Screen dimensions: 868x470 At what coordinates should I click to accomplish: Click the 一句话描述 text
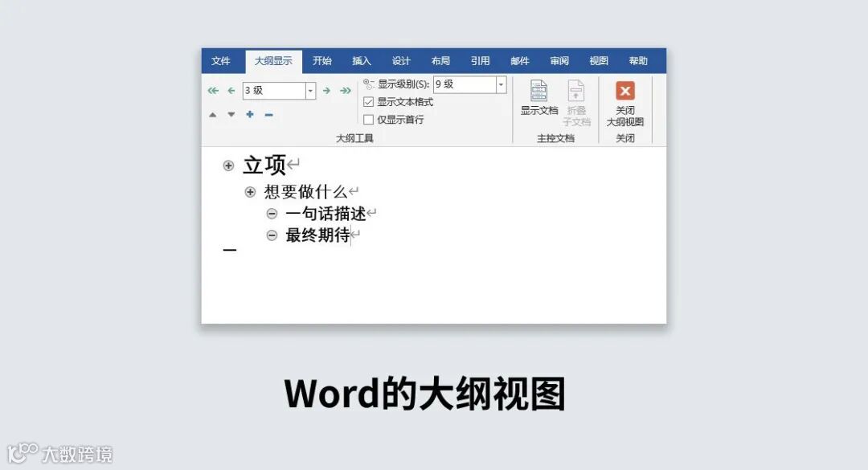(326, 214)
